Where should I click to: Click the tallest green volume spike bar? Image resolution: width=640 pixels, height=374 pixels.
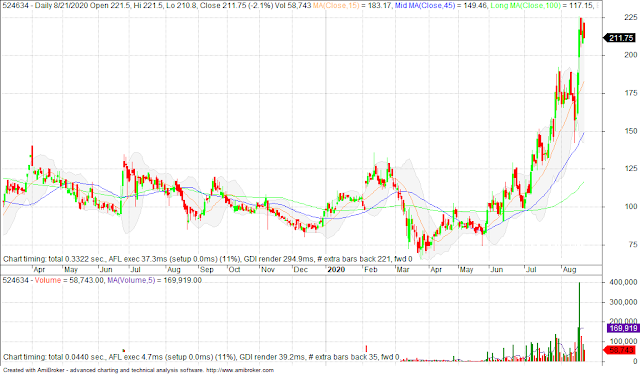pyautogui.click(x=579, y=322)
